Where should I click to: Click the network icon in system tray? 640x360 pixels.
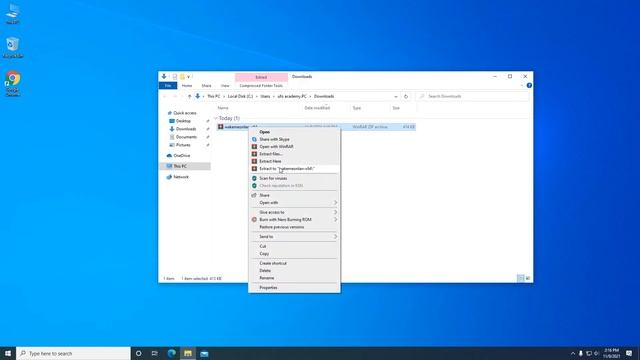click(x=589, y=353)
